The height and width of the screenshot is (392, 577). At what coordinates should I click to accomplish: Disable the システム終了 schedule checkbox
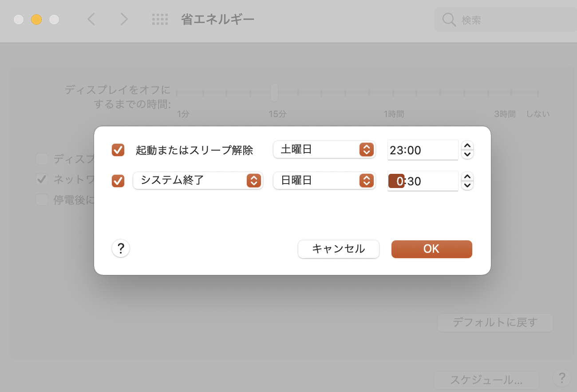(118, 180)
